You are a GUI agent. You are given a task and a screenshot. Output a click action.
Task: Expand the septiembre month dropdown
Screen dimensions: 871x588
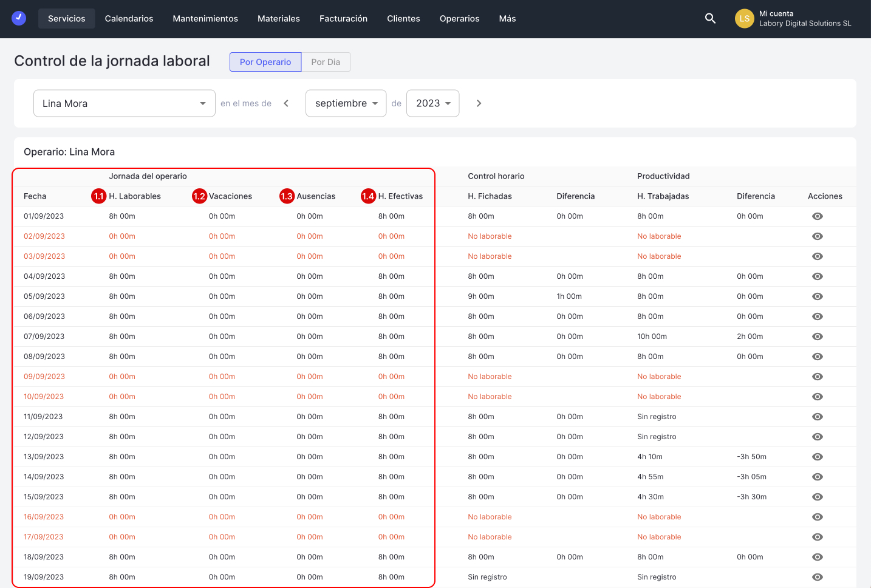(346, 103)
